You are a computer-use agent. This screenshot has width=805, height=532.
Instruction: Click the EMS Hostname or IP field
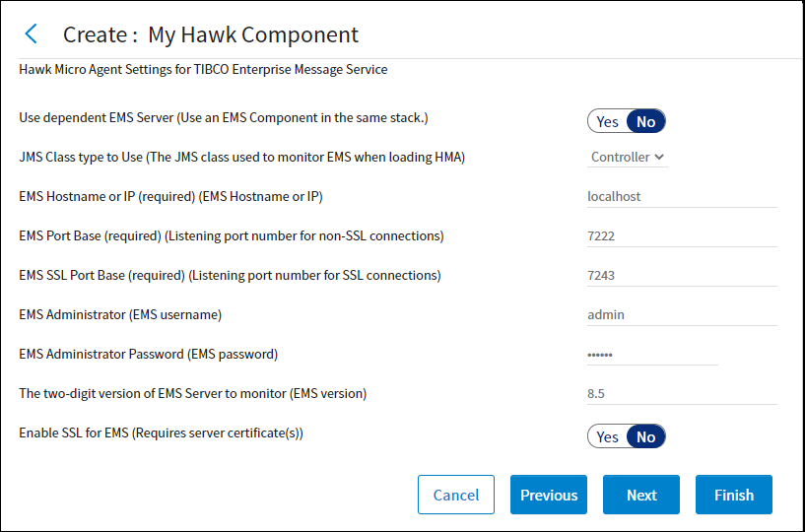point(681,196)
